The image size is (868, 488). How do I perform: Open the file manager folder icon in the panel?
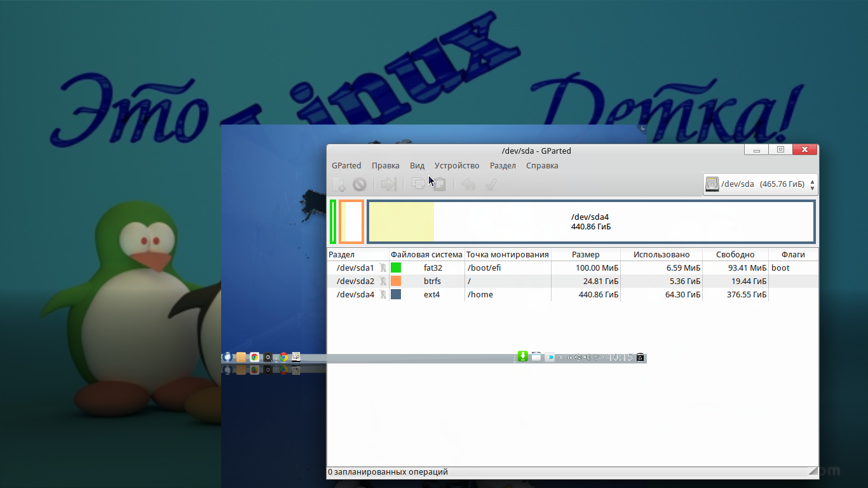point(241,357)
